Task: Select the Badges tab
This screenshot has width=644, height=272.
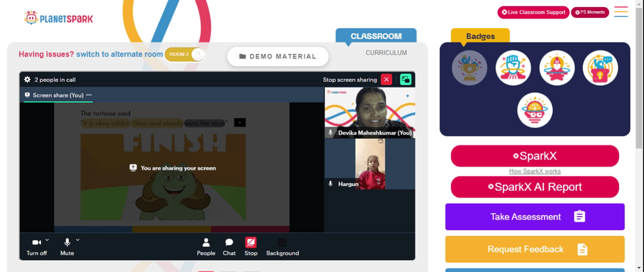Action: click(x=480, y=36)
